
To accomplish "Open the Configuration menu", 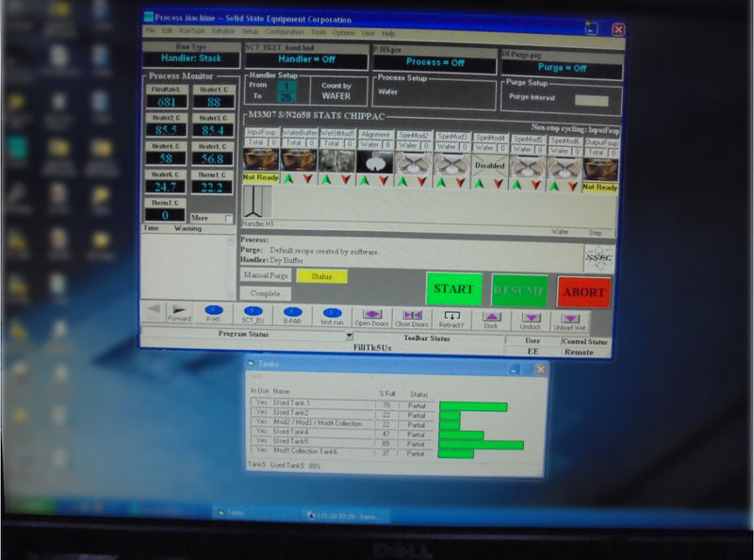I will [x=285, y=32].
